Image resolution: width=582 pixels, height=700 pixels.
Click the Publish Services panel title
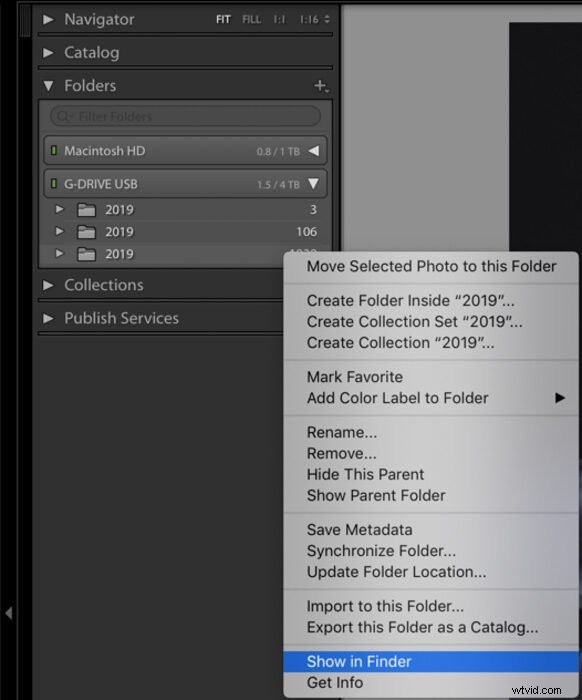tap(121, 318)
